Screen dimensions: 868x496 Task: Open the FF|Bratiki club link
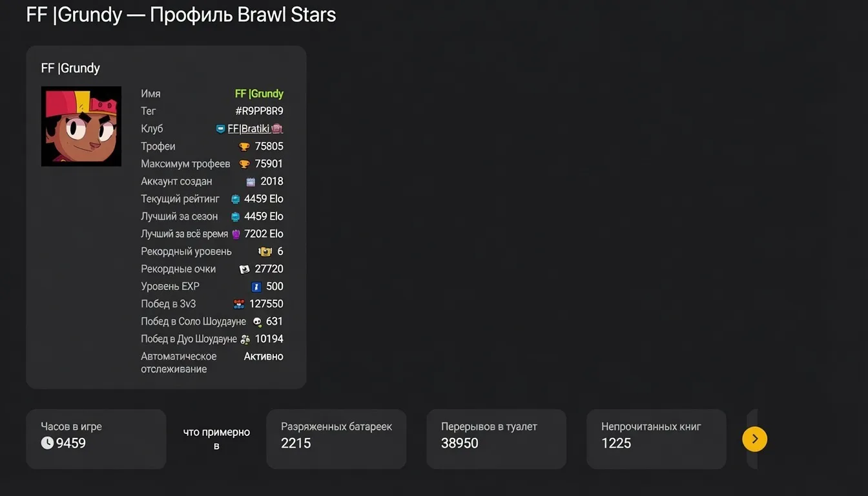(x=249, y=129)
